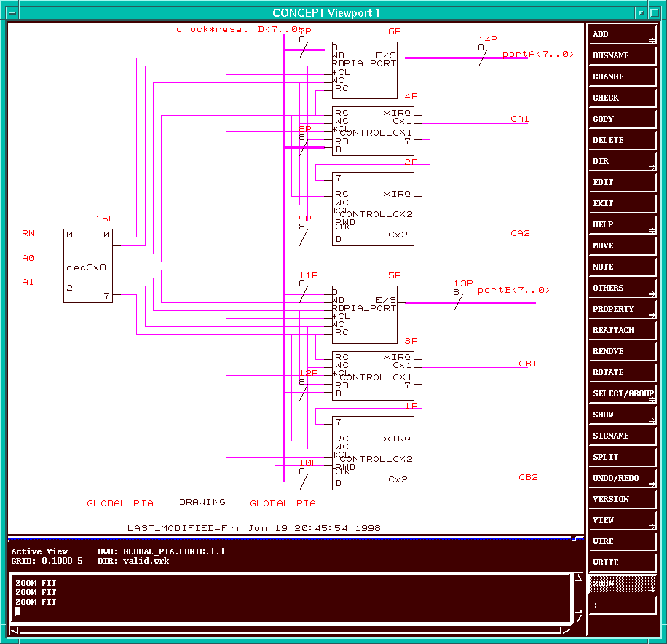Click the scroll-up arrow of command window
This screenshot has width=667, height=644.
(578, 578)
